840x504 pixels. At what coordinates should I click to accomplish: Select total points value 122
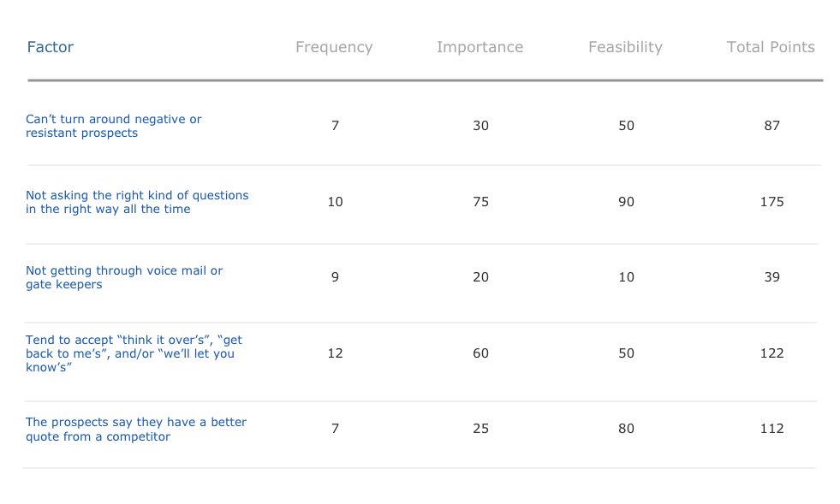pyautogui.click(x=771, y=353)
